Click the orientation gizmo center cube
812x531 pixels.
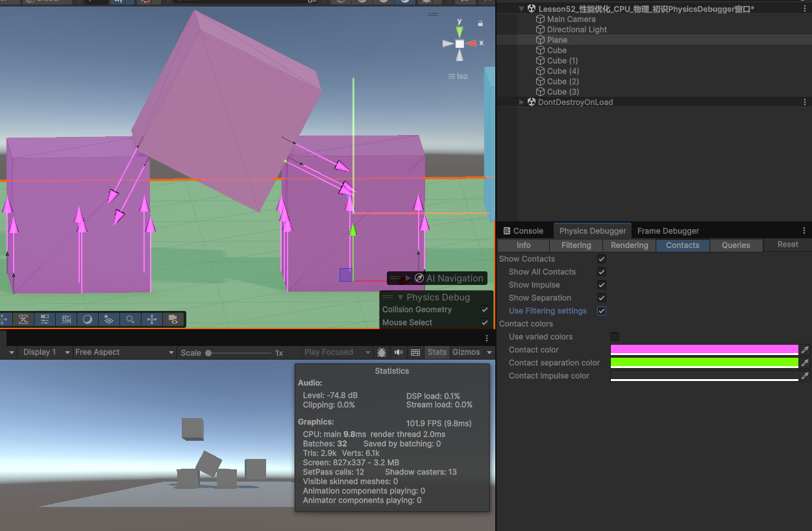(460, 43)
